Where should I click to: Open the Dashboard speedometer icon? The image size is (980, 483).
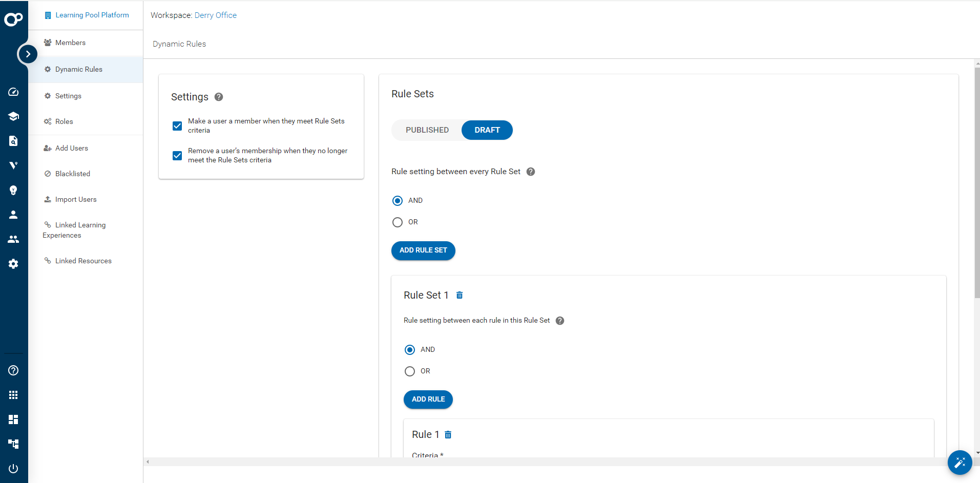(13, 92)
